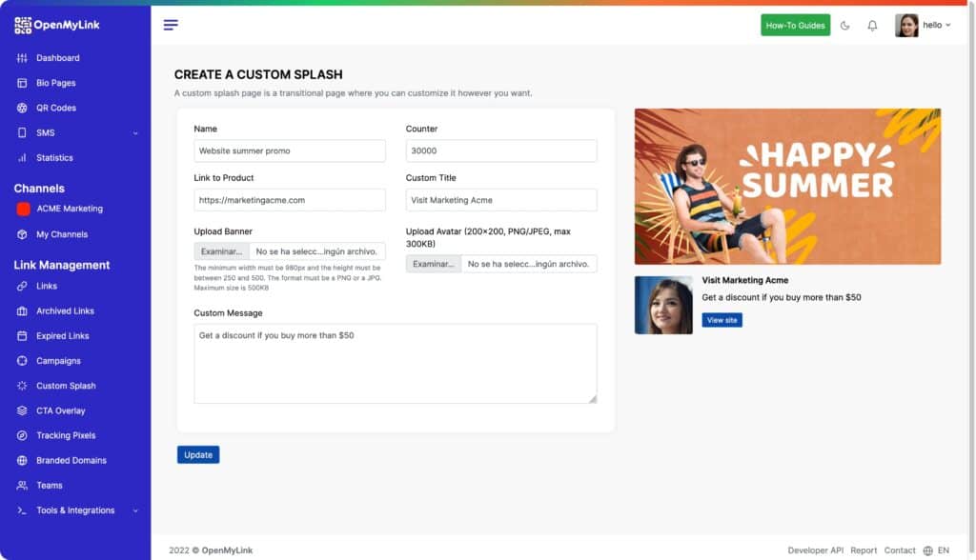Screen dimensions: 976x560
Task: Click the Bio Pages layout icon
Action: 23,83
